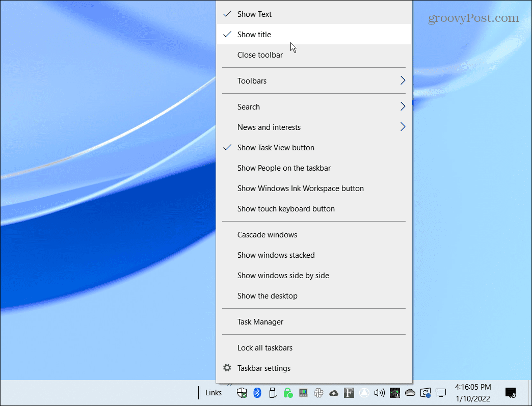Click the Safely Remove Hardware icon
Viewport: 532px width, 406px height.
tap(273, 393)
